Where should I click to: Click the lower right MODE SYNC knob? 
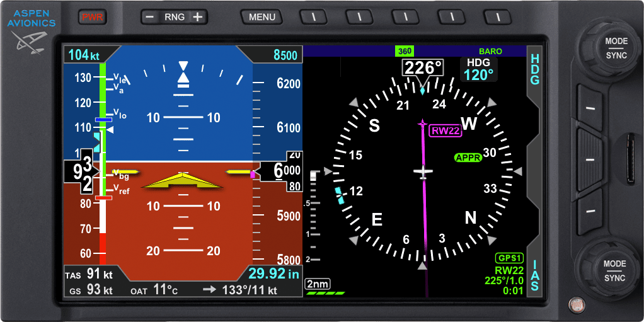pos(610,271)
